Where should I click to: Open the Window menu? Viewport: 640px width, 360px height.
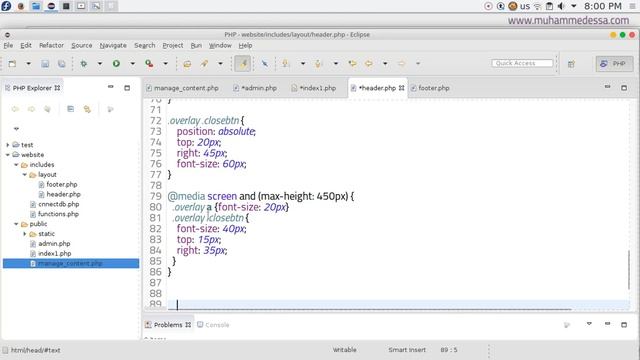tap(220, 45)
